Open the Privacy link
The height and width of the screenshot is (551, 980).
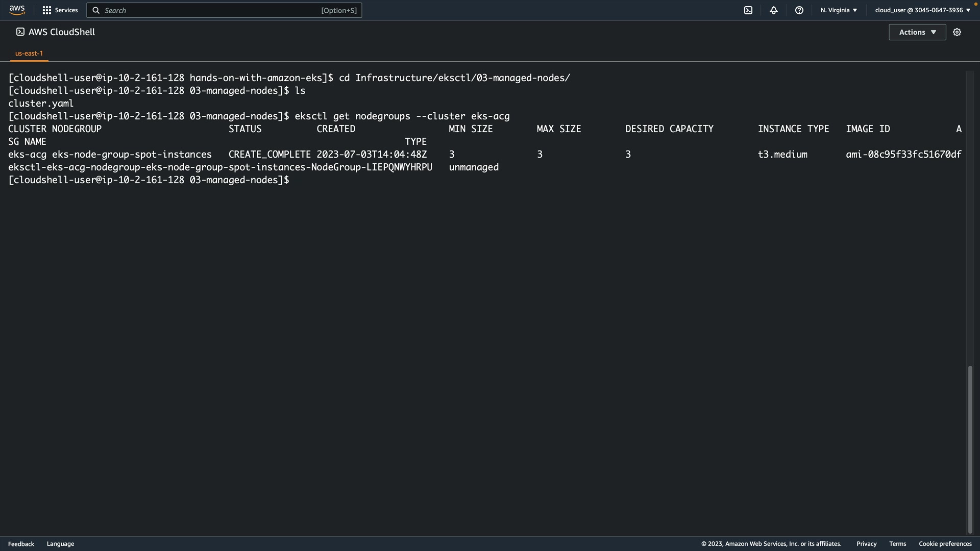point(866,544)
